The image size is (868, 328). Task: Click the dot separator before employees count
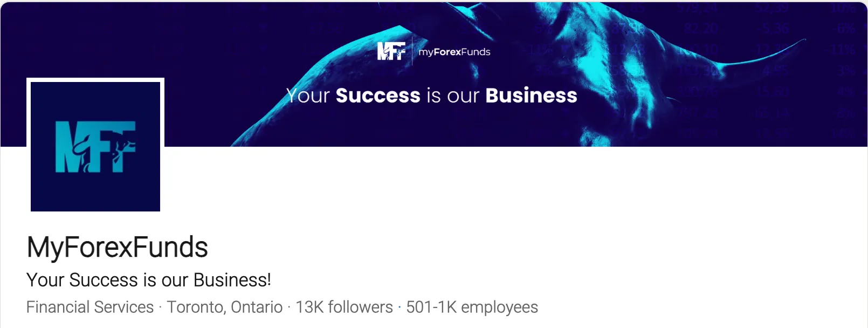[x=399, y=307]
